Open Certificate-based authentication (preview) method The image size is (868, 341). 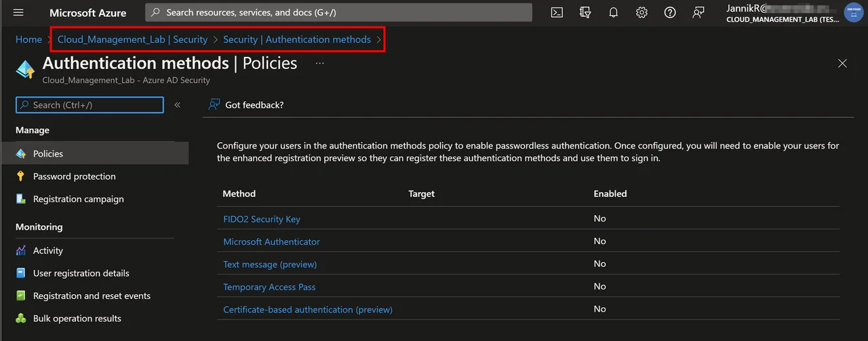(x=308, y=309)
